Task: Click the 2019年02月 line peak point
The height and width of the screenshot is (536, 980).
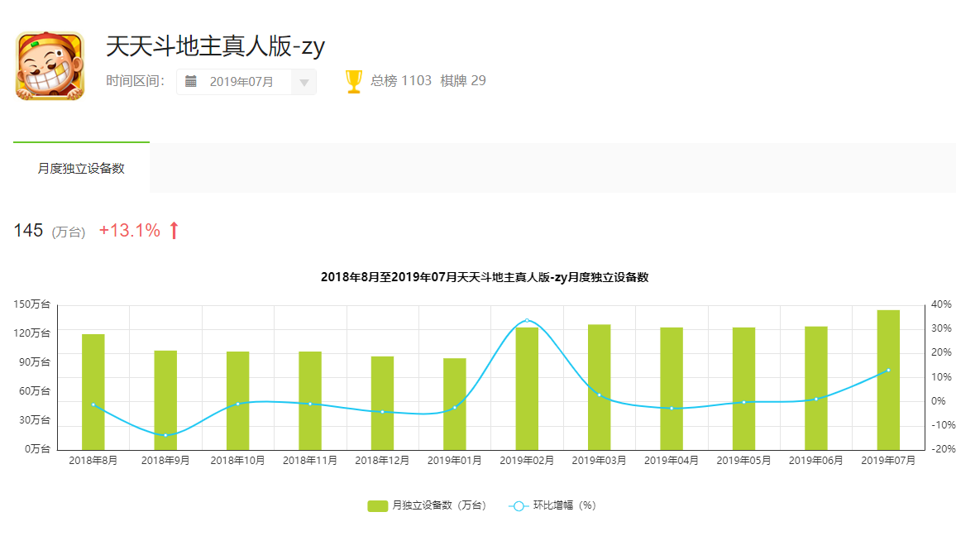Action: (527, 320)
